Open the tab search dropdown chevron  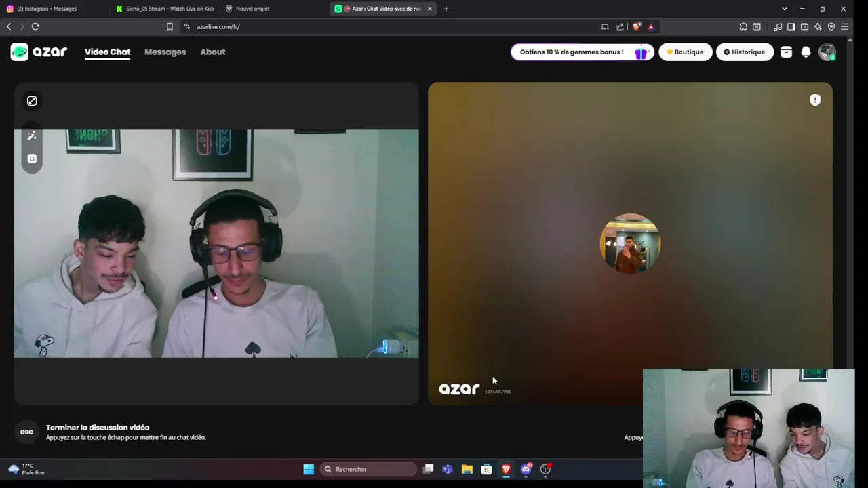pyautogui.click(x=785, y=9)
